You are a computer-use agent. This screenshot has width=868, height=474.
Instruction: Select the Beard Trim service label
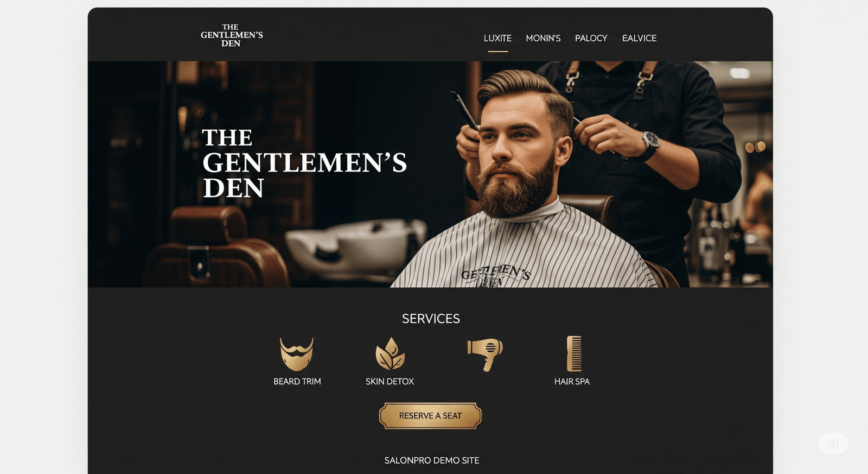(x=297, y=382)
